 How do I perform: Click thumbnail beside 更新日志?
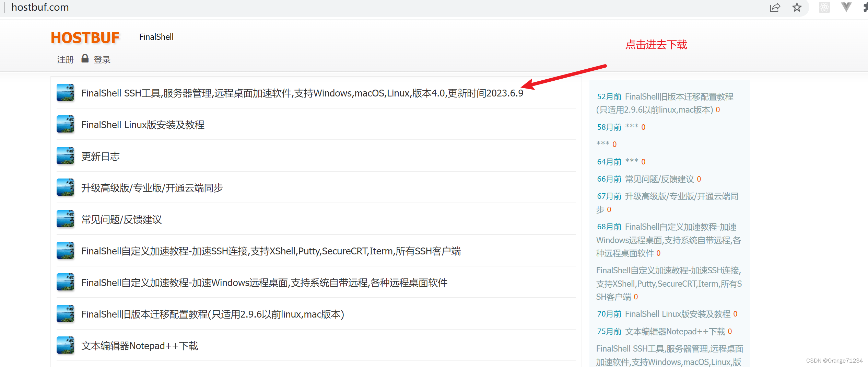click(x=65, y=156)
